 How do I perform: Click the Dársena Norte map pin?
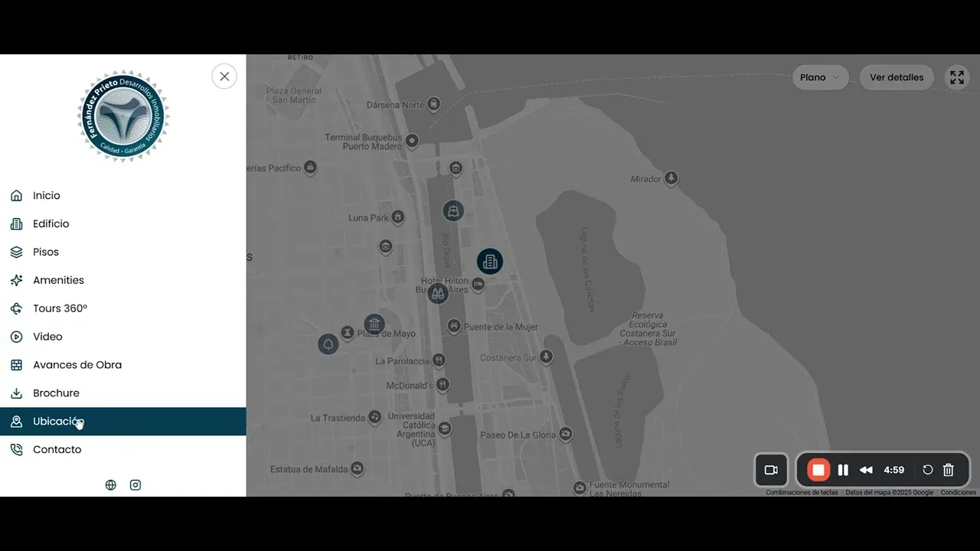point(434,104)
